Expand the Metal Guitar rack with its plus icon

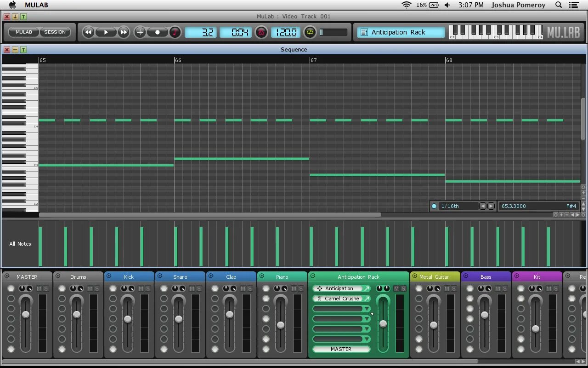coord(415,276)
